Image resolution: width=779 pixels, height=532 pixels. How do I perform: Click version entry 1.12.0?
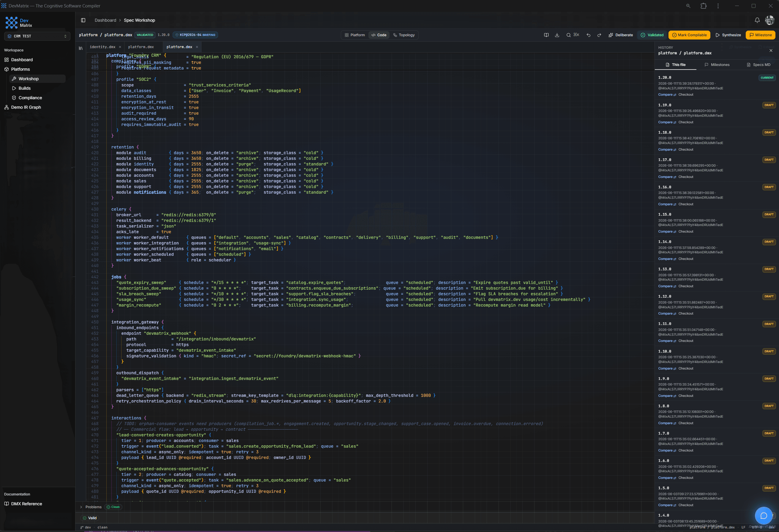click(717, 305)
